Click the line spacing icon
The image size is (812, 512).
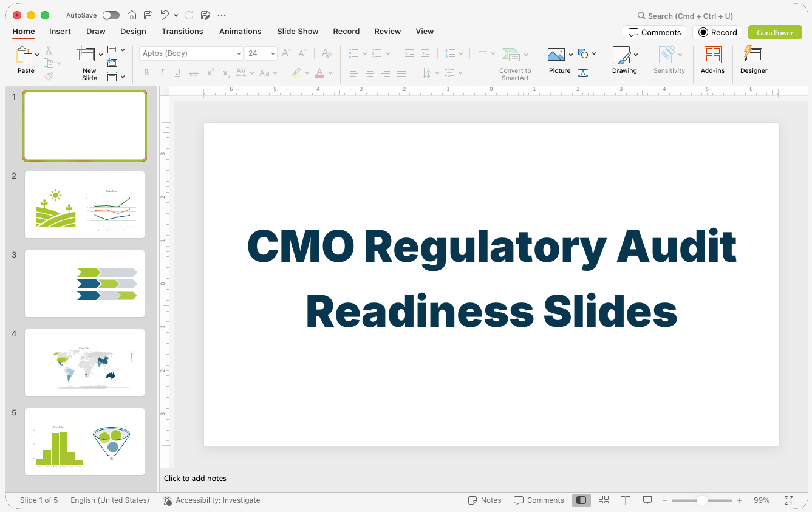450,53
